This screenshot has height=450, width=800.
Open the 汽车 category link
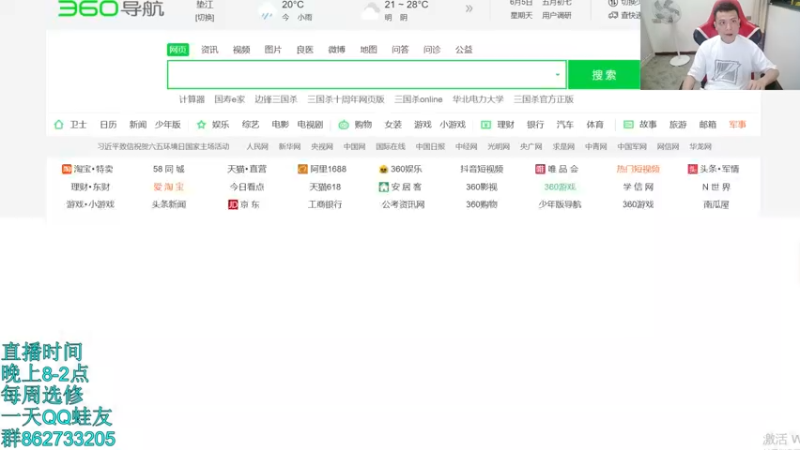point(565,124)
